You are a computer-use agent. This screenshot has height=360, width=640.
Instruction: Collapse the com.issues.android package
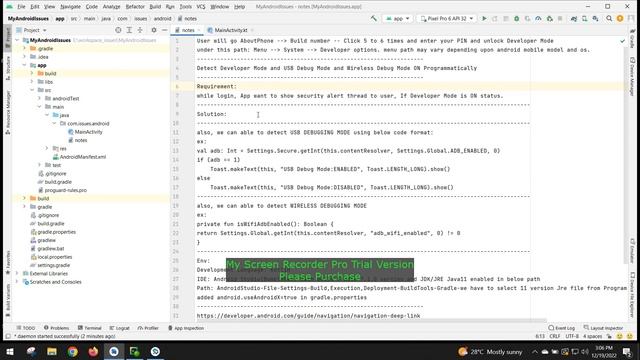tap(54, 123)
